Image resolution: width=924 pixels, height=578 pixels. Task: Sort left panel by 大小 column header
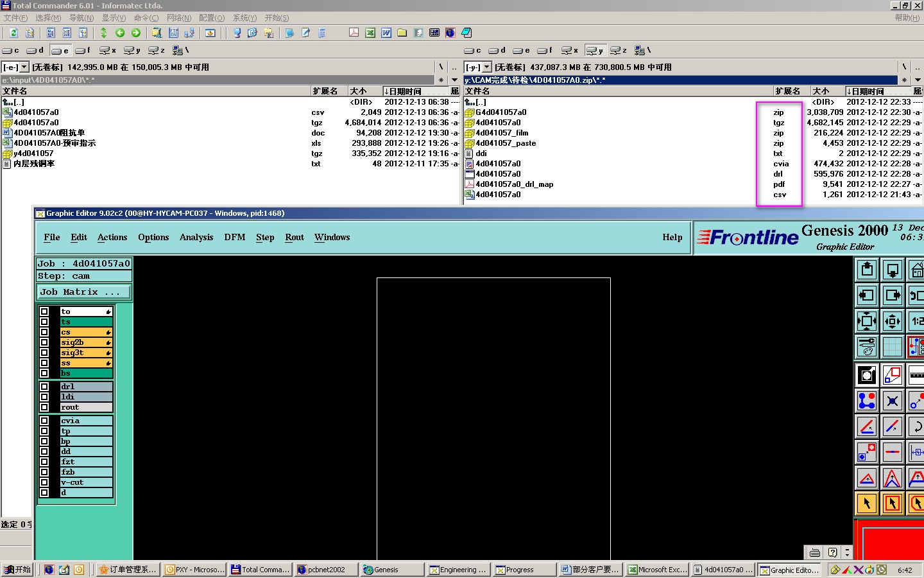[x=365, y=91]
